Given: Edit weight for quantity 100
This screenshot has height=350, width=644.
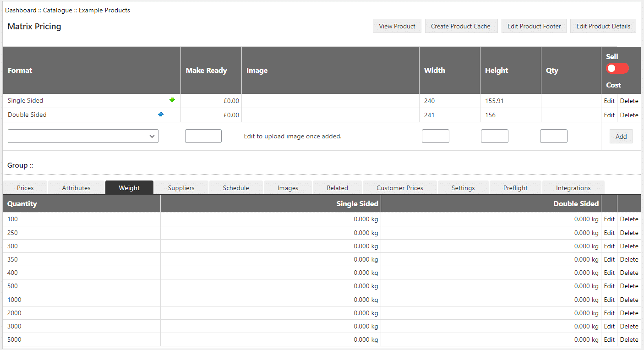Looking at the screenshot, I should pos(609,219).
